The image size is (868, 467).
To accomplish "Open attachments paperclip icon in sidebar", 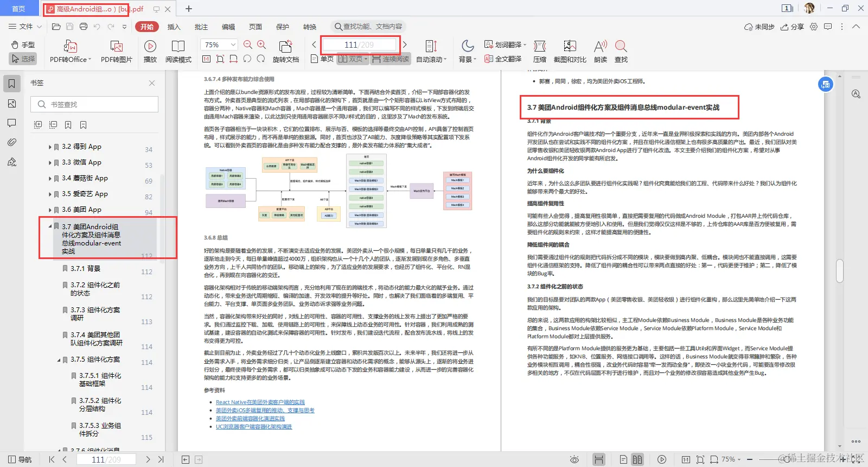I will click(11, 142).
